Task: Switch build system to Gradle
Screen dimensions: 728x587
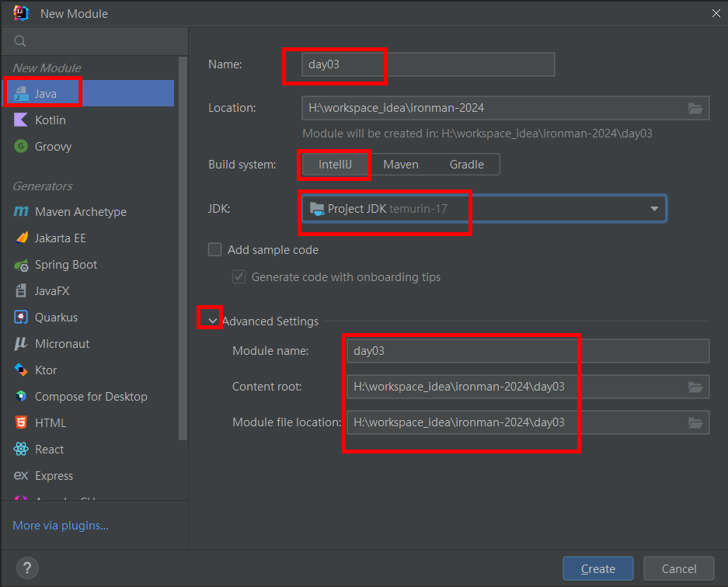Action: pyautogui.click(x=466, y=165)
